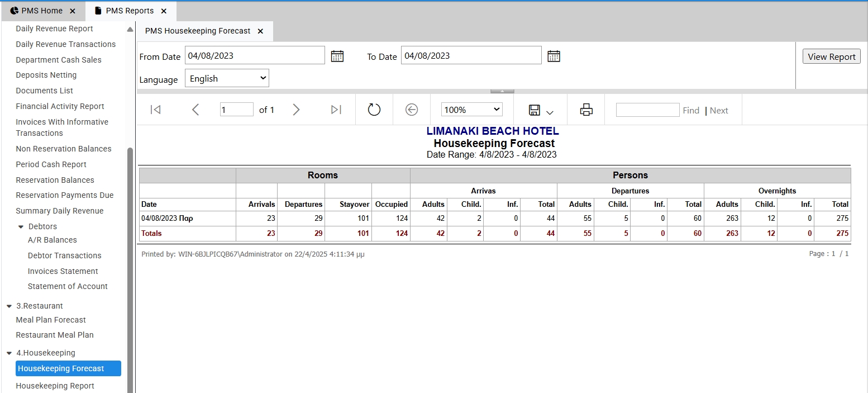Open the Language dropdown
868x393 pixels.
tap(227, 78)
